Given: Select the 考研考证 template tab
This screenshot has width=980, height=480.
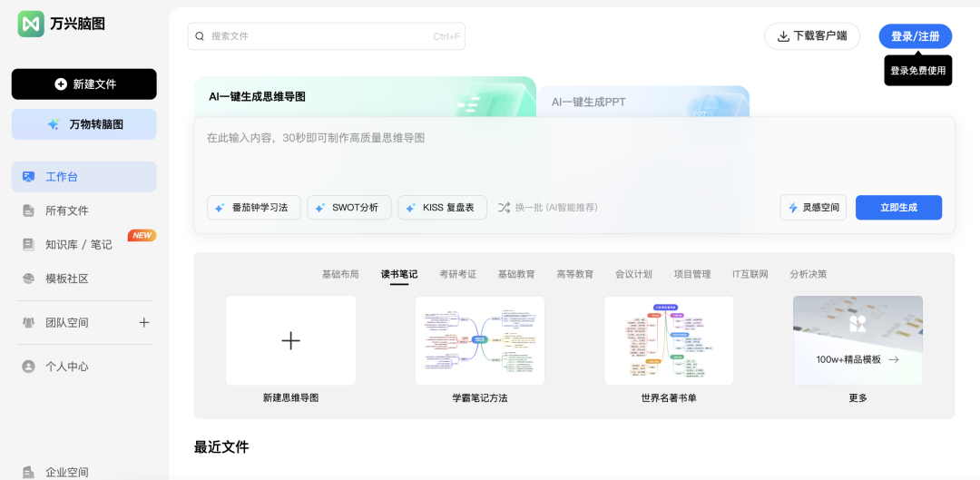Looking at the screenshot, I should 457,274.
